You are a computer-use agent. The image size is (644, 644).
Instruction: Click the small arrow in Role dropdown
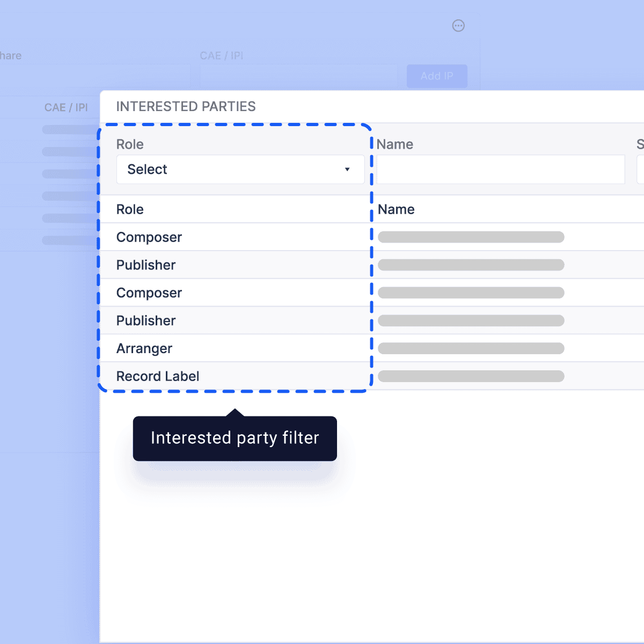pyautogui.click(x=347, y=170)
